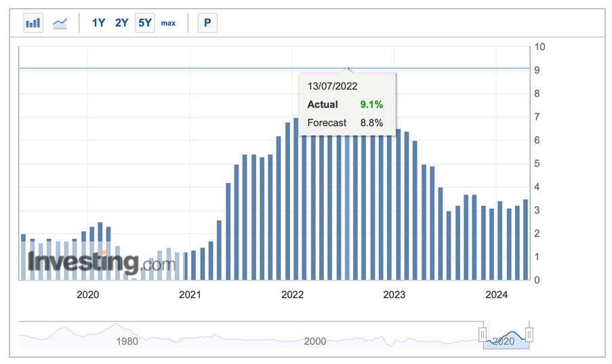Switch to bar chart view icon
The width and height of the screenshot is (612, 364).
pos(33,23)
